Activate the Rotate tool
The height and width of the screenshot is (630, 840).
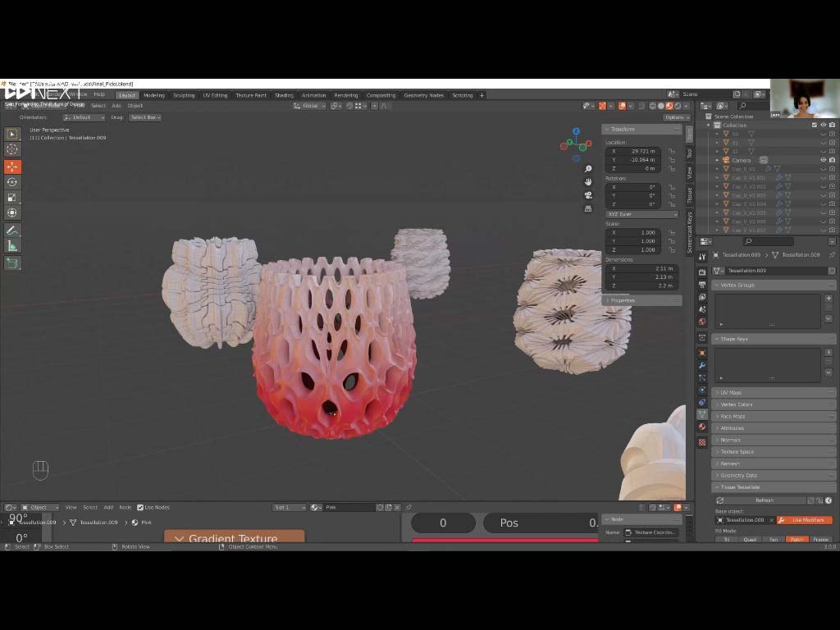(12, 182)
